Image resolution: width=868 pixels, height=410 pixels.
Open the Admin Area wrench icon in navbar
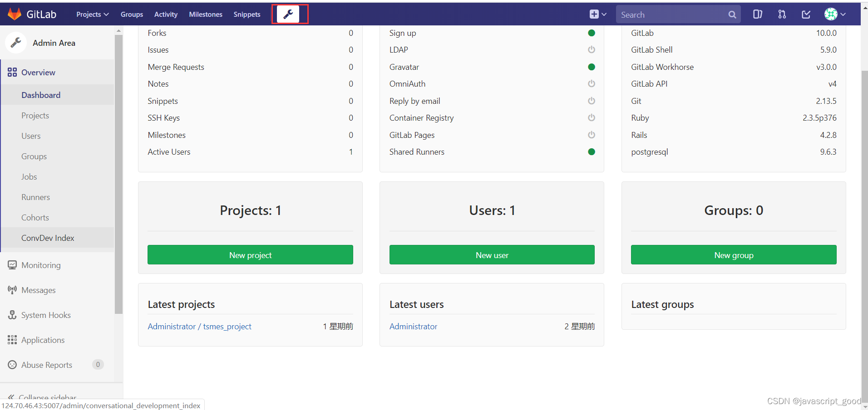pyautogui.click(x=289, y=15)
